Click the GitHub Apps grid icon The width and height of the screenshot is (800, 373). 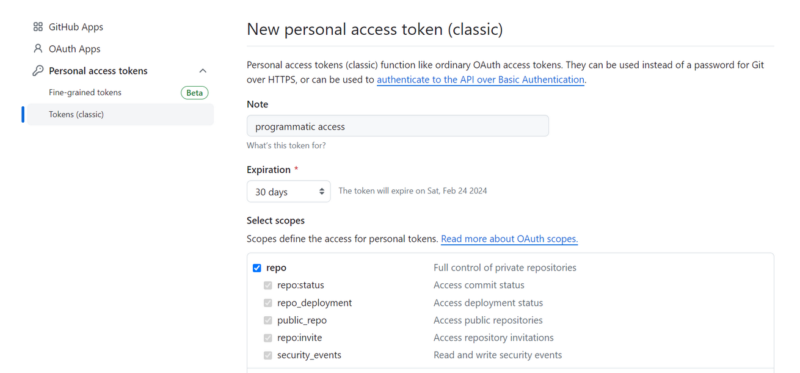38,27
